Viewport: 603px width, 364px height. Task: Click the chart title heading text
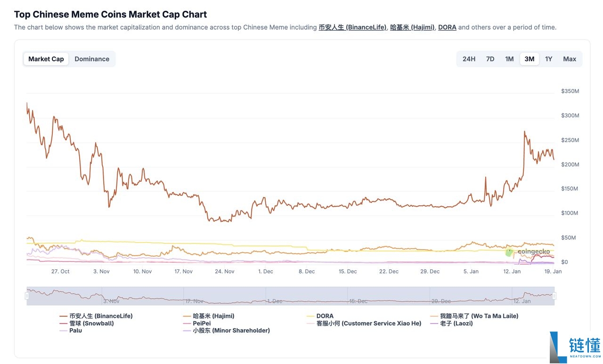coord(110,14)
